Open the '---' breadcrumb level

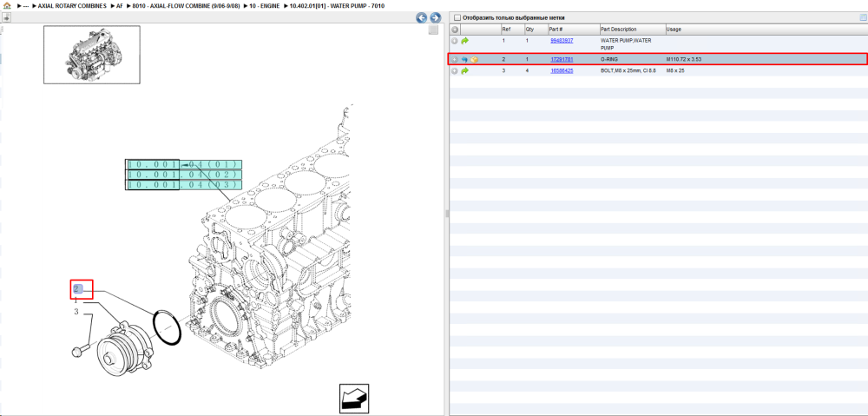pos(26,5)
